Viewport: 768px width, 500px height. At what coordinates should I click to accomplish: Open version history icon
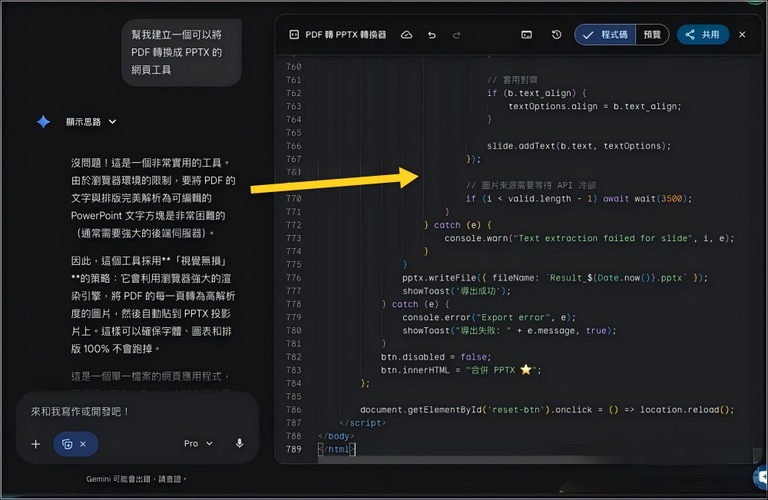pyautogui.click(x=556, y=34)
